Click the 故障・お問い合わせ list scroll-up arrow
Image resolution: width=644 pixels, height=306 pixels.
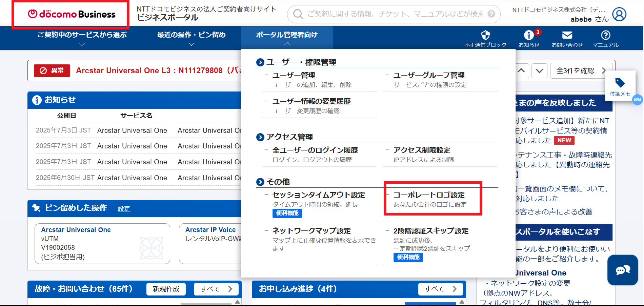coord(238,302)
